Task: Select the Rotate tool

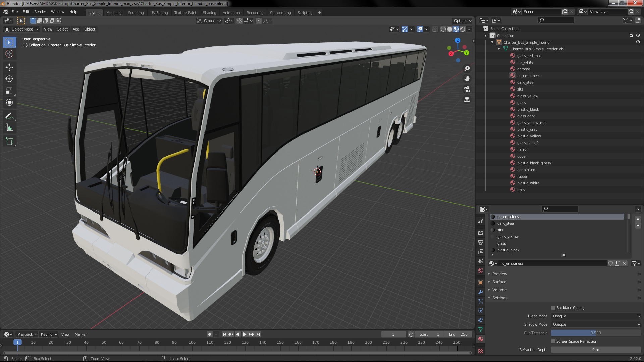Action: pos(9,79)
